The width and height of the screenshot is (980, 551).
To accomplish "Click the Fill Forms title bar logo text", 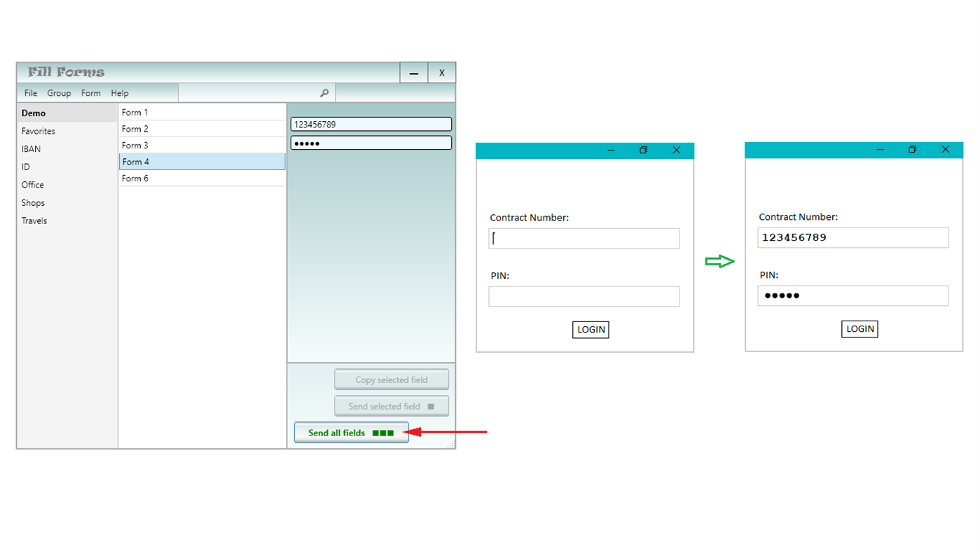I will [x=66, y=72].
